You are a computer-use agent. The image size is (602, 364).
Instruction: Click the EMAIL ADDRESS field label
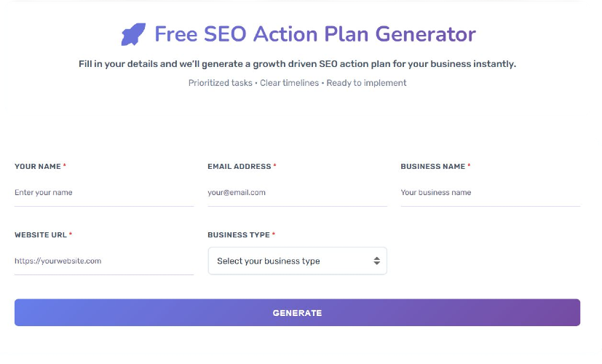point(239,167)
